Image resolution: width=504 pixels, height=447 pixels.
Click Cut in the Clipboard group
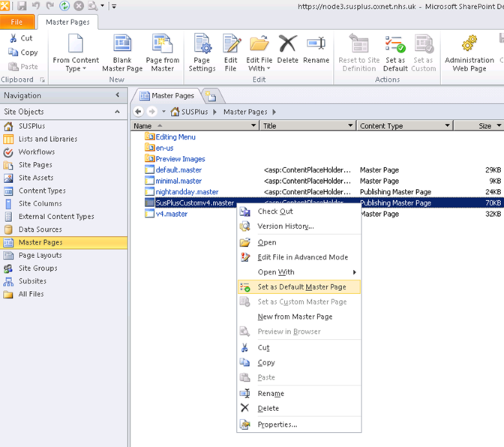[x=21, y=38]
